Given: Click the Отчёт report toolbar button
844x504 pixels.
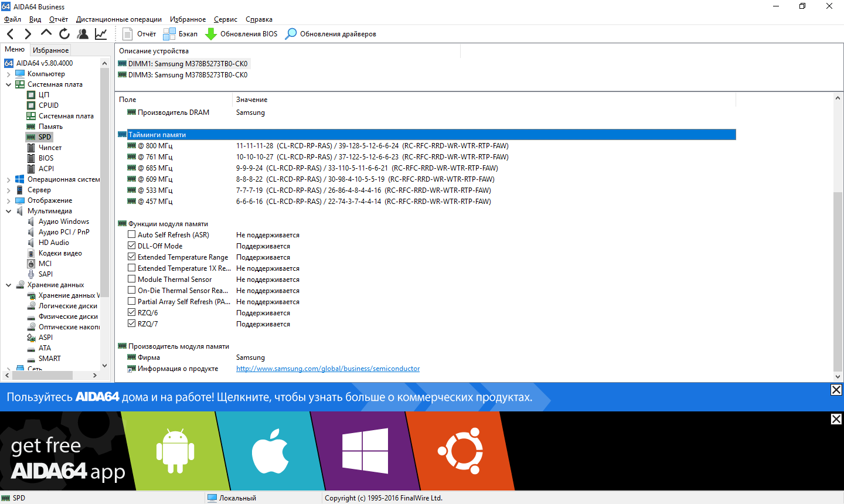Looking at the screenshot, I should (139, 34).
